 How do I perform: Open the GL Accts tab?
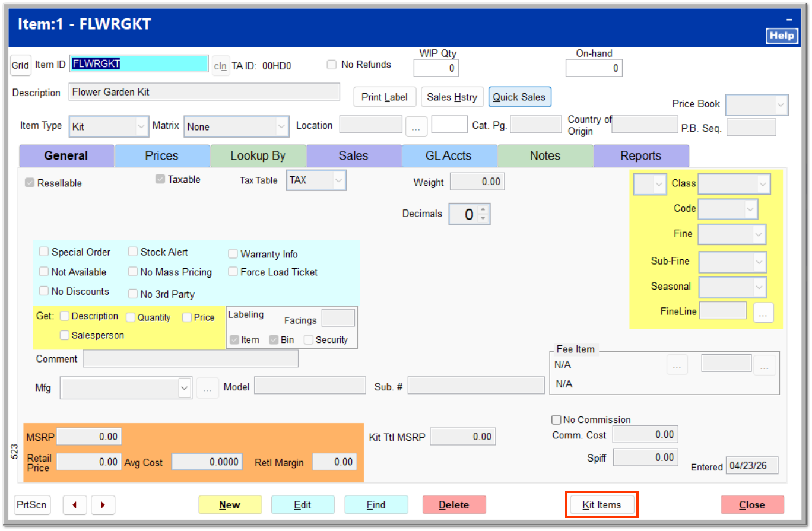click(x=449, y=156)
